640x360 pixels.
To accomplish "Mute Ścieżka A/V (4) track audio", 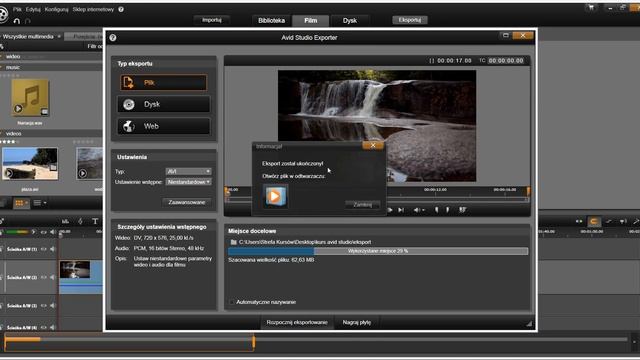I will click(53, 327).
